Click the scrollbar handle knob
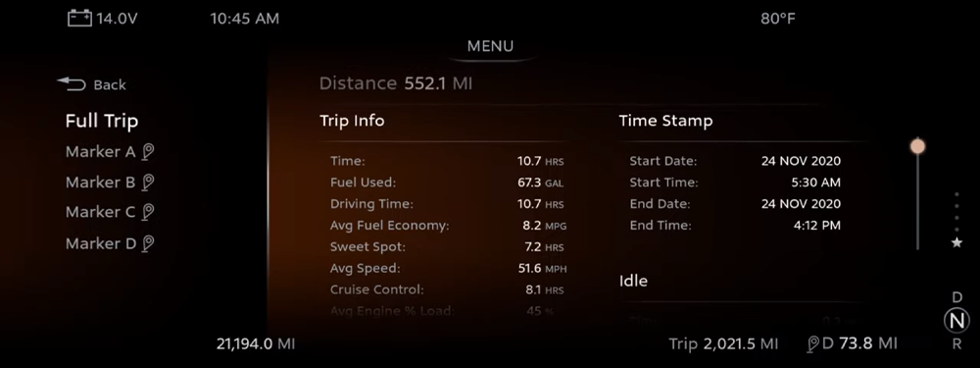Viewport: 980px width, 368px height. pos(917,146)
